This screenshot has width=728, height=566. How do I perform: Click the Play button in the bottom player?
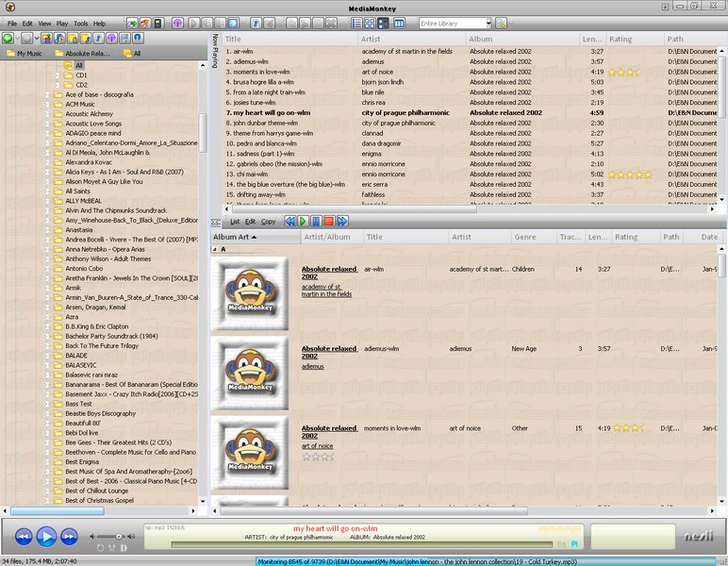[x=46, y=537]
